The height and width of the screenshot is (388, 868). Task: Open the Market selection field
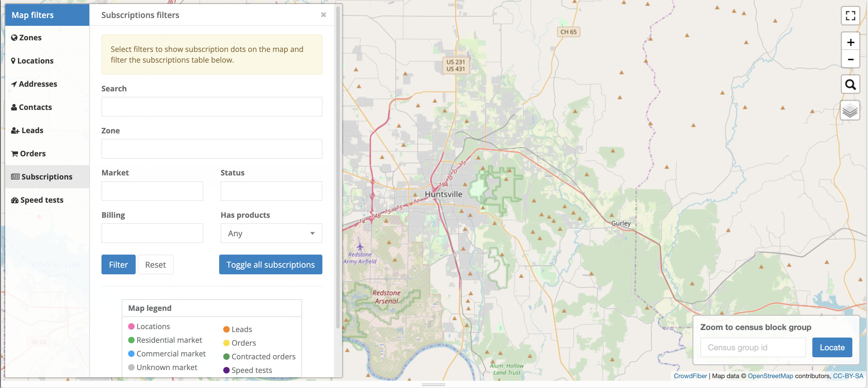point(152,191)
